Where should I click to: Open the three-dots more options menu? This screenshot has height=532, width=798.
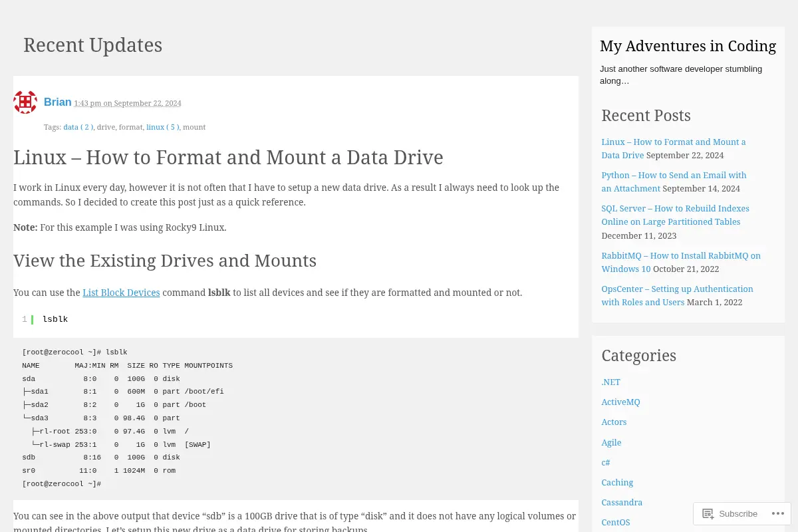pyautogui.click(x=777, y=513)
